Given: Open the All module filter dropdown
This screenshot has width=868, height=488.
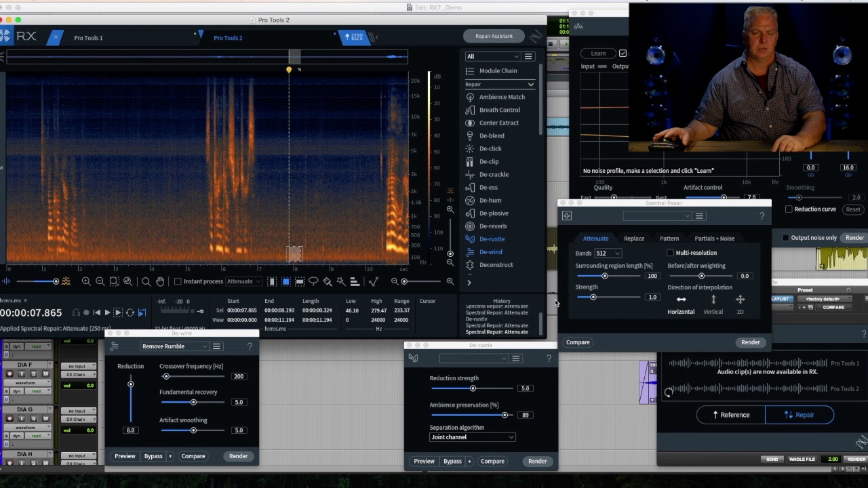Looking at the screenshot, I should click(492, 56).
